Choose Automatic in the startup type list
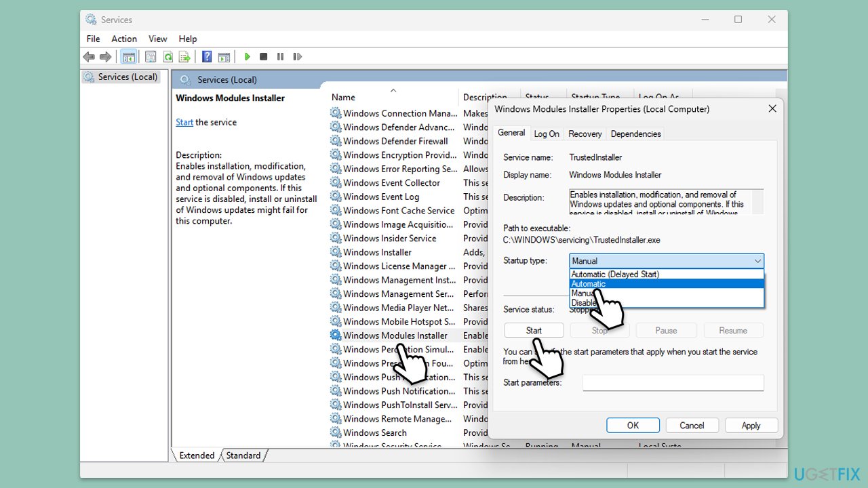 click(x=589, y=284)
